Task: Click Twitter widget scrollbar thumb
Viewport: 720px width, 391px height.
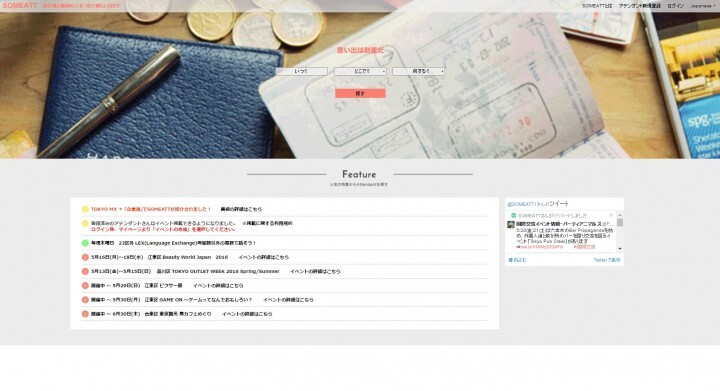Action: tap(620, 222)
